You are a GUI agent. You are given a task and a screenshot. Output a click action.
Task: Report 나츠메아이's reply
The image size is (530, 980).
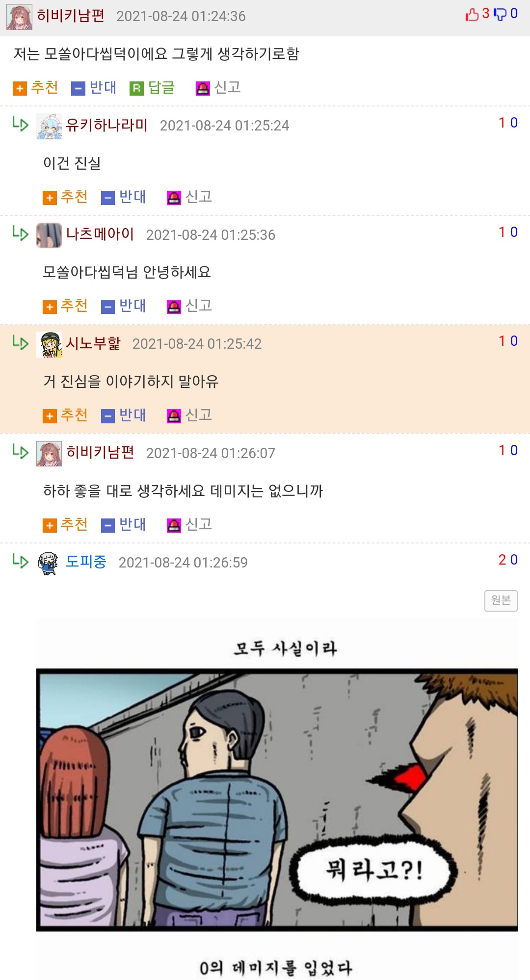tap(189, 306)
